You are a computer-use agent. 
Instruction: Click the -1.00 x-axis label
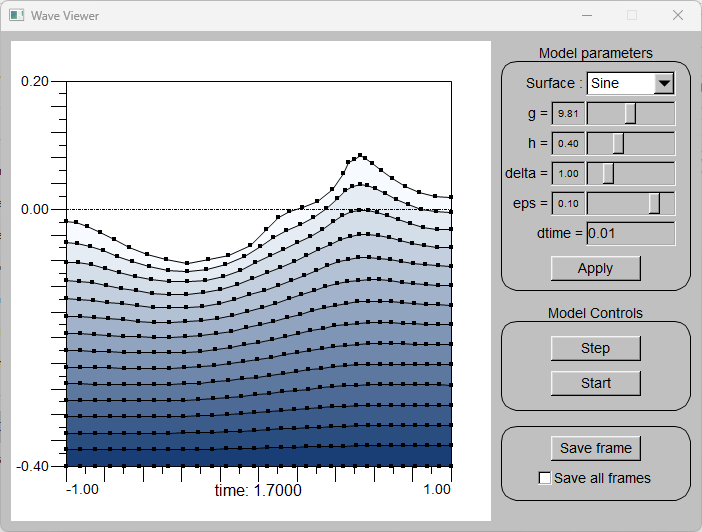click(82, 489)
